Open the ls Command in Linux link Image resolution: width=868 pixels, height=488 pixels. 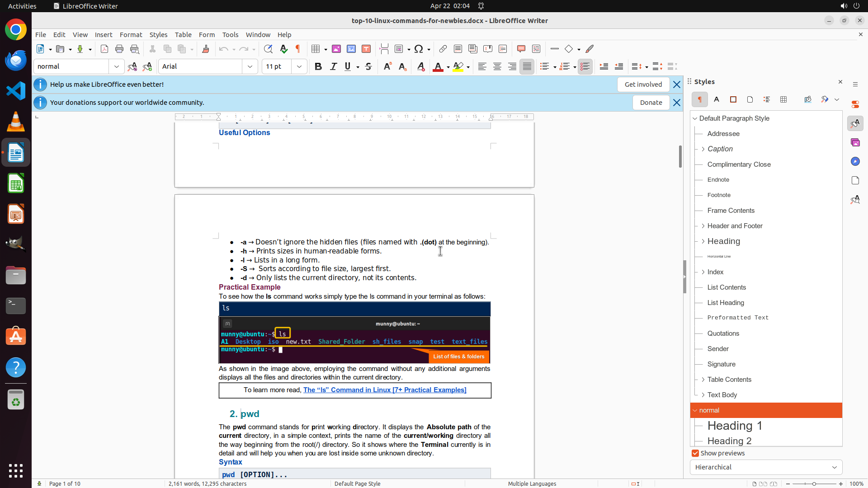tap(384, 390)
